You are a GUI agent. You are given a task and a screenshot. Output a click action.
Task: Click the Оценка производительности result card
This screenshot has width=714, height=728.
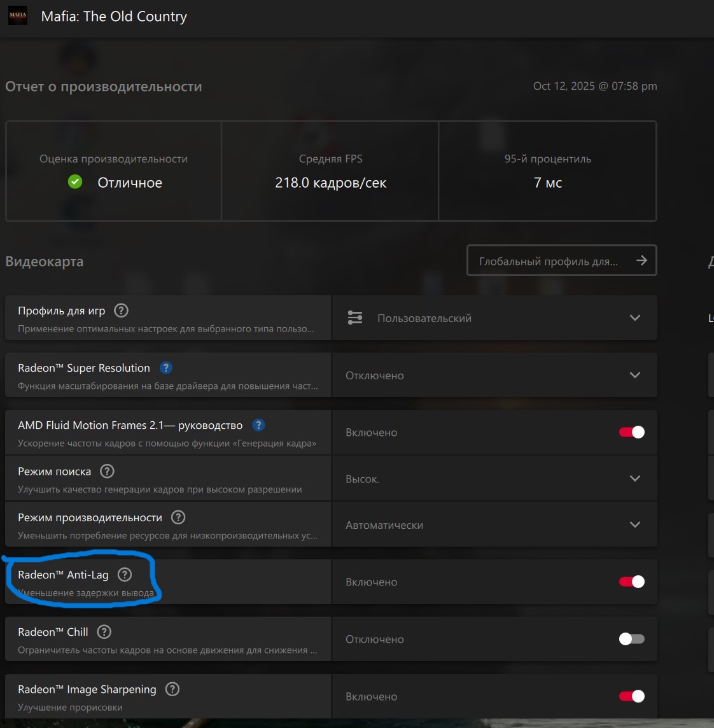[x=114, y=172]
